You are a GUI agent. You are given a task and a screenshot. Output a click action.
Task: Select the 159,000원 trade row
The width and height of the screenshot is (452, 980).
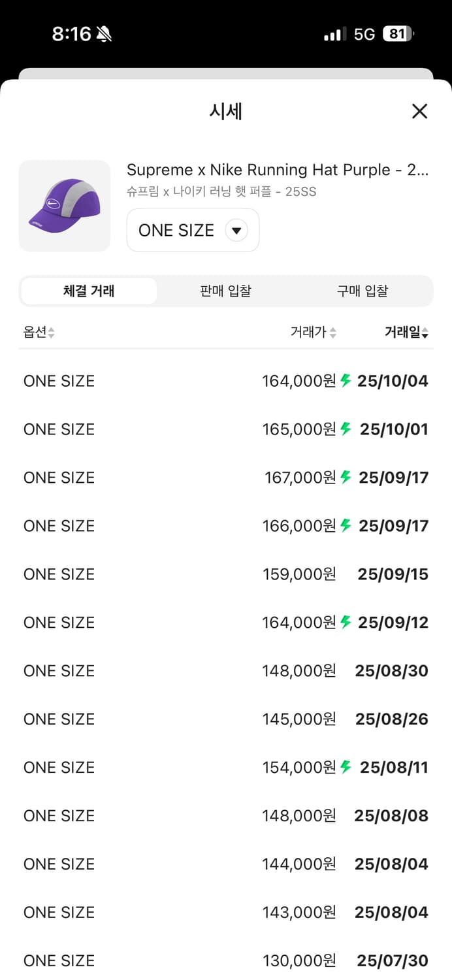pos(225,574)
